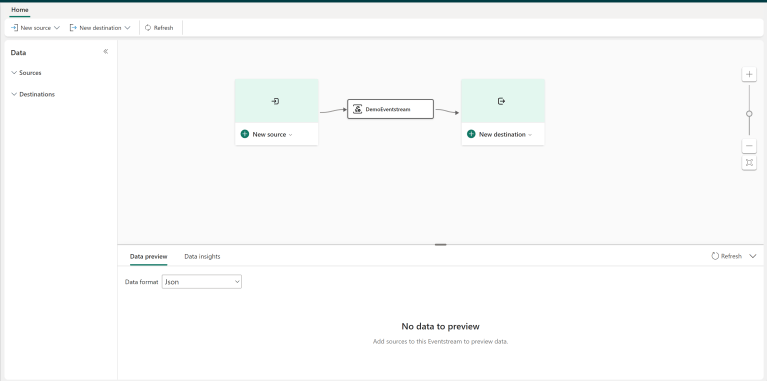Expand the Destinations section
Viewport: 767px width, 381px height.
33,94
